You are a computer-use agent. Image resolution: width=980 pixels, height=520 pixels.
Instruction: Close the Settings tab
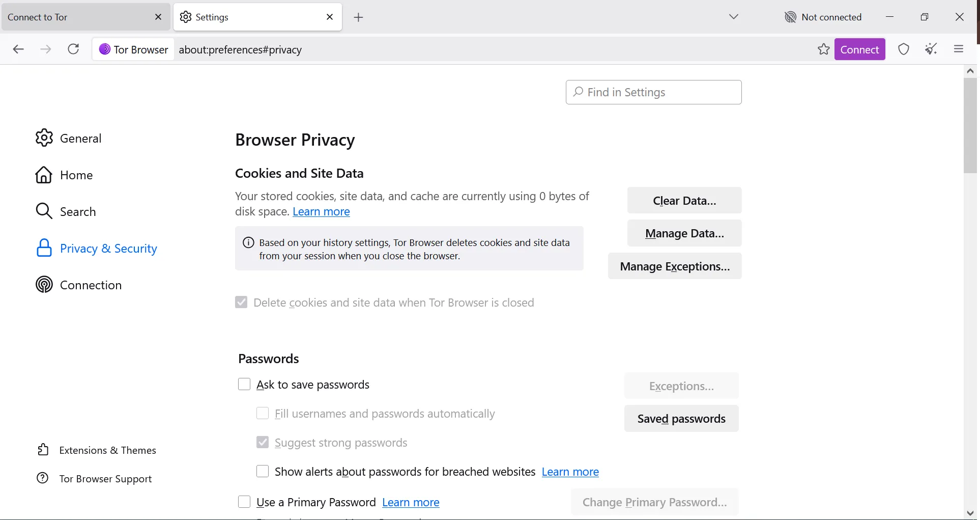[330, 17]
